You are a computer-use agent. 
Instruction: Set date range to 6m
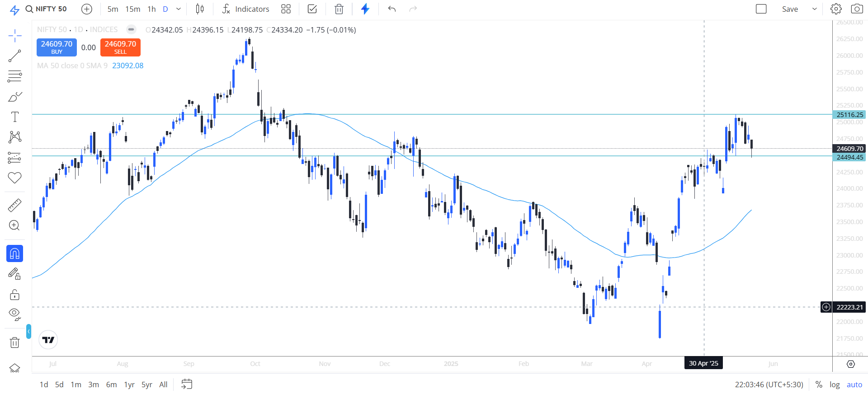(x=111, y=385)
